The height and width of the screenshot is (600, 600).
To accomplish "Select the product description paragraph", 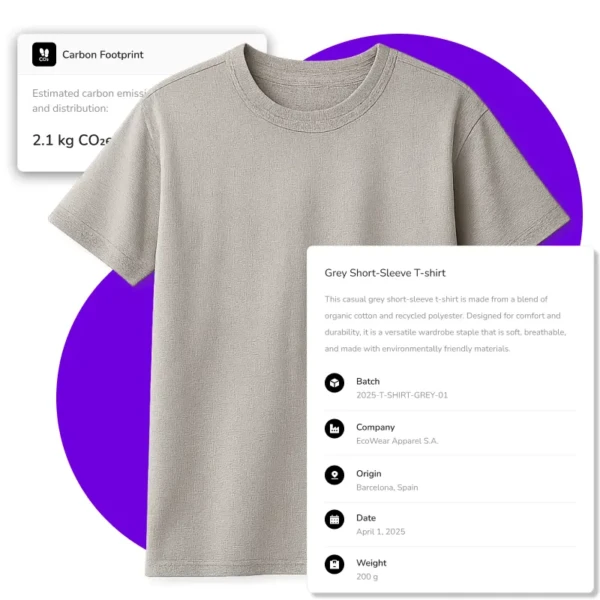I will click(x=445, y=324).
